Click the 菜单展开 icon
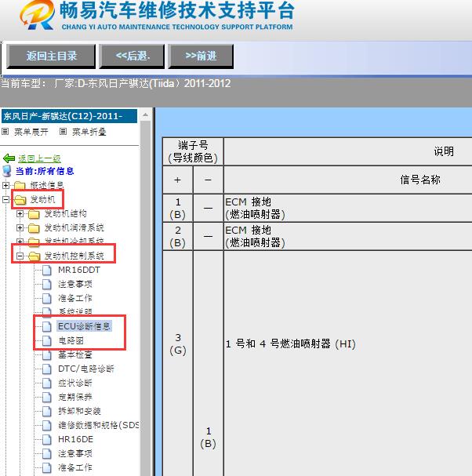The image size is (472, 476). [x=5, y=132]
